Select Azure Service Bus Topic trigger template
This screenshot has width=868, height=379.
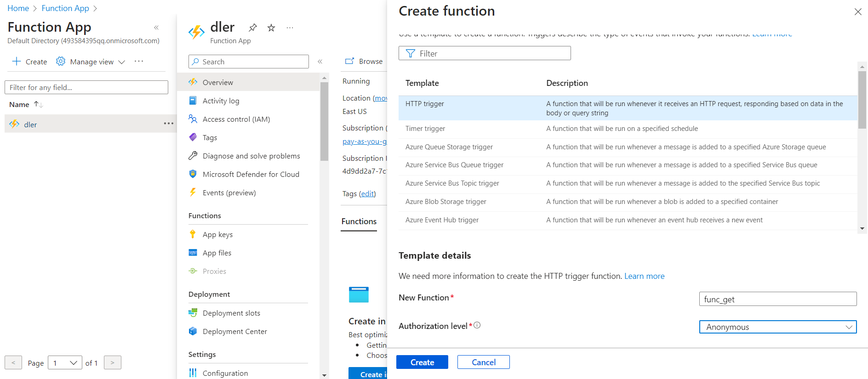tap(628, 183)
